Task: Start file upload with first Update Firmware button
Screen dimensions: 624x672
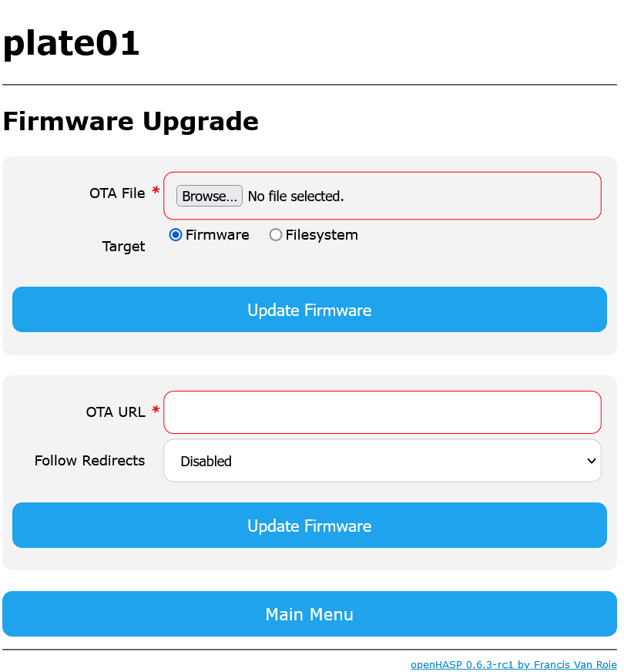Action: point(309,310)
